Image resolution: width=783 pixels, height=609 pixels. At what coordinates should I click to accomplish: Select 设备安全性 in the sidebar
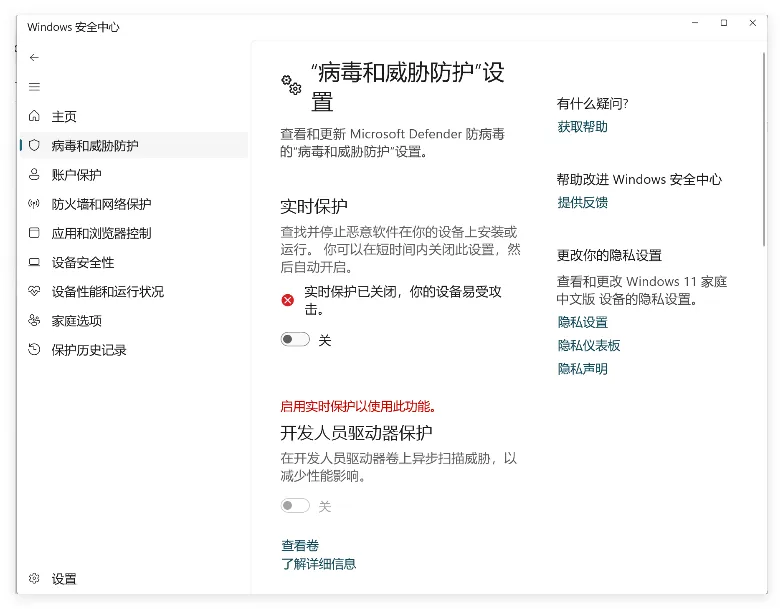[x=133, y=263]
